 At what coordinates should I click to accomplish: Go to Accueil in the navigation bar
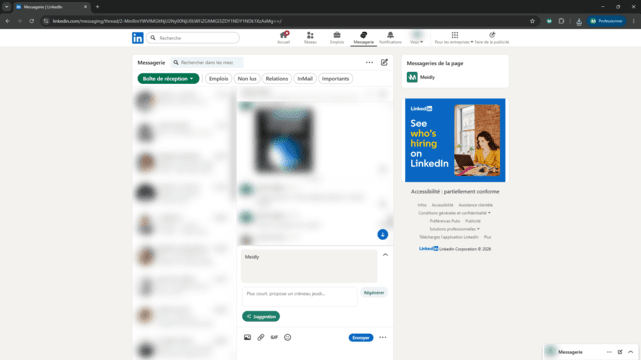(x=283, y=38)
